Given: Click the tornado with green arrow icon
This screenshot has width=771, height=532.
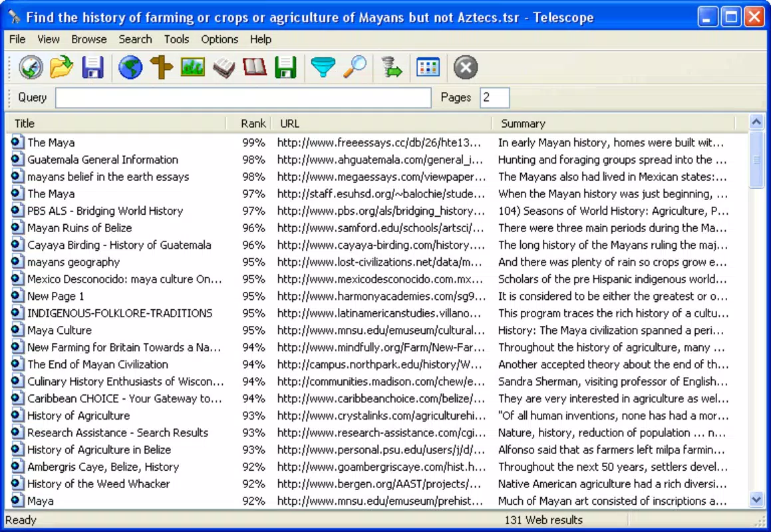Looking at the screenshot, I should point(391,67).
